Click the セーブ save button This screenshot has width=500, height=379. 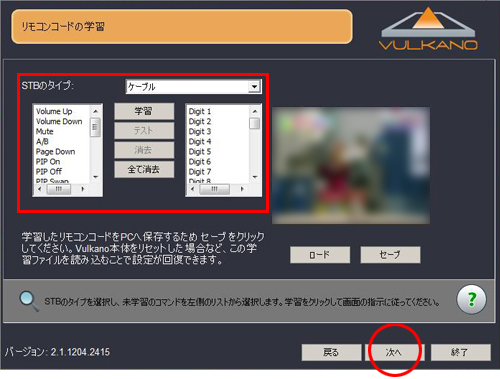click(x=390, y=255)
